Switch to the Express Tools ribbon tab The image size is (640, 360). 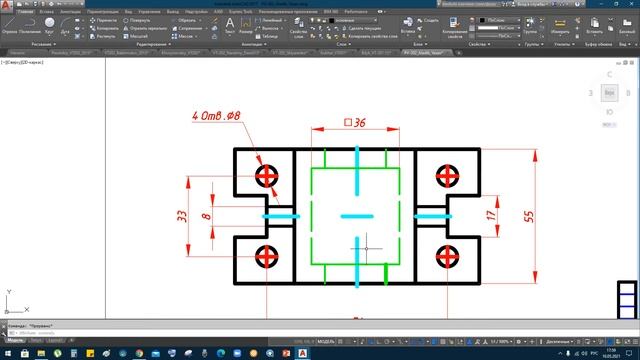pyautogui.click(x=241, y=12)
